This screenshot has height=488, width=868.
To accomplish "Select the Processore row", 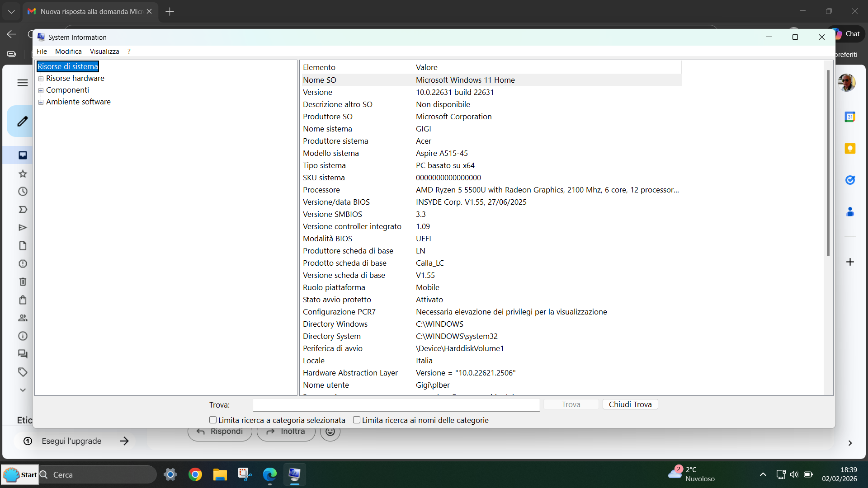I will (x=491, y=190).
